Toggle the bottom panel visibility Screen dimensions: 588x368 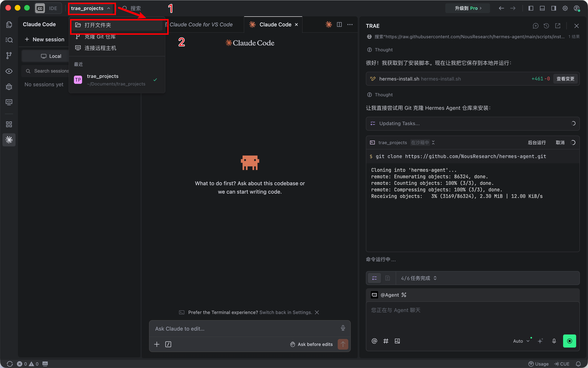pos(542,8)
